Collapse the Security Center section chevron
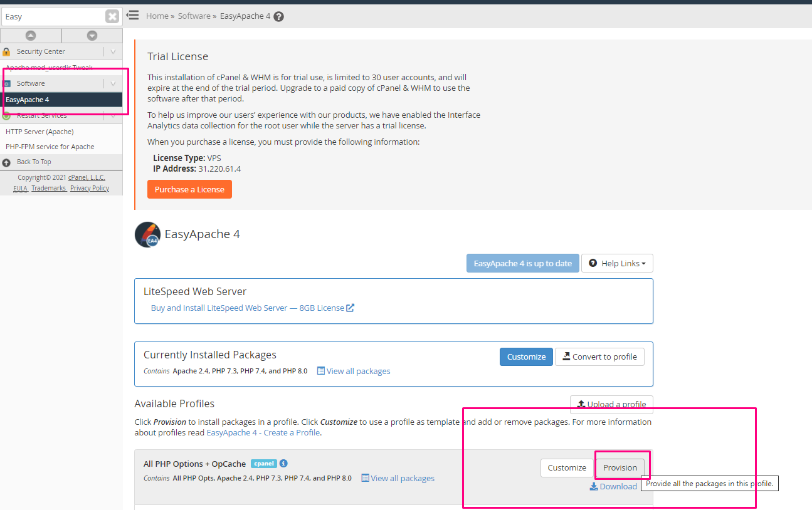 [113, 52]
